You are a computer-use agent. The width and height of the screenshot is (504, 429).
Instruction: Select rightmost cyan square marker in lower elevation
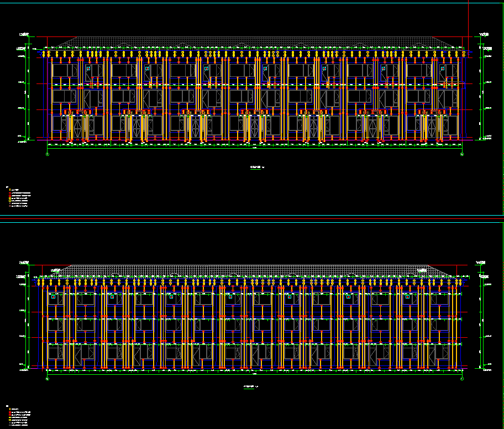(407, 297)
